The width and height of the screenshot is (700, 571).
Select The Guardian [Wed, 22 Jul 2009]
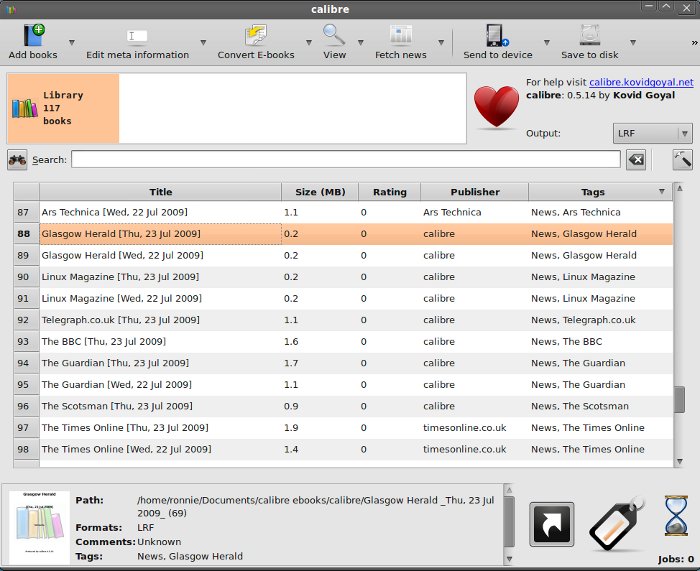[117, 384]
